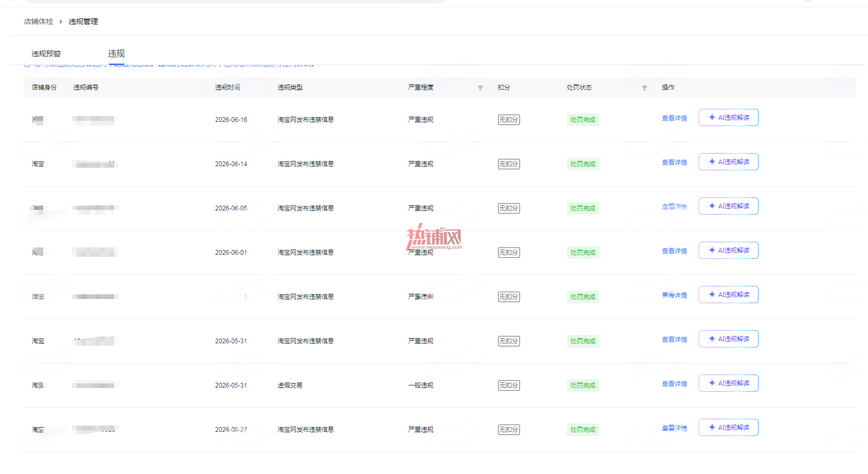Click AI违规解读 sparkle icon for 2026-06-01 row
This screenshot has height=474, width=868.
coord(712,251)
